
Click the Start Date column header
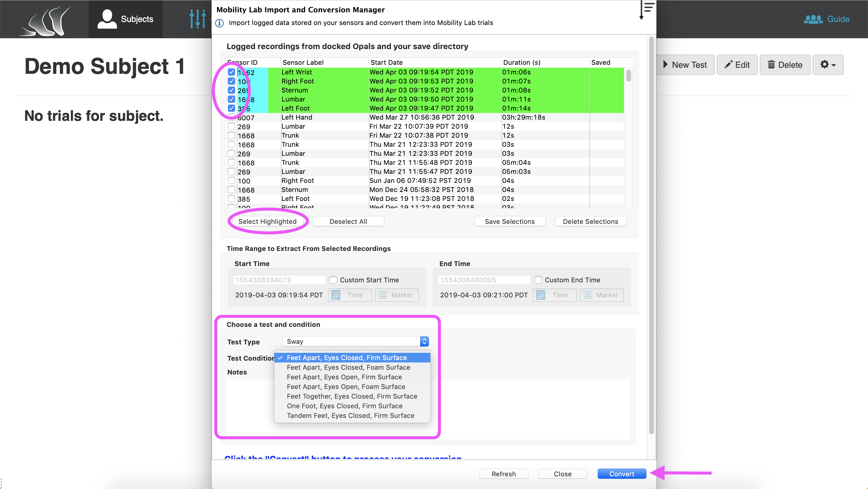(435, 62)
